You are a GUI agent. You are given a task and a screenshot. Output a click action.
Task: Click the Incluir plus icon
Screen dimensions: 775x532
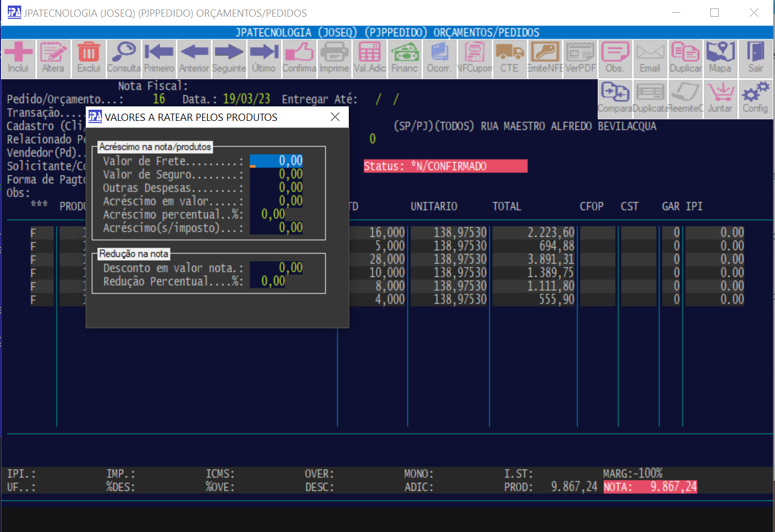coord(18,58)
